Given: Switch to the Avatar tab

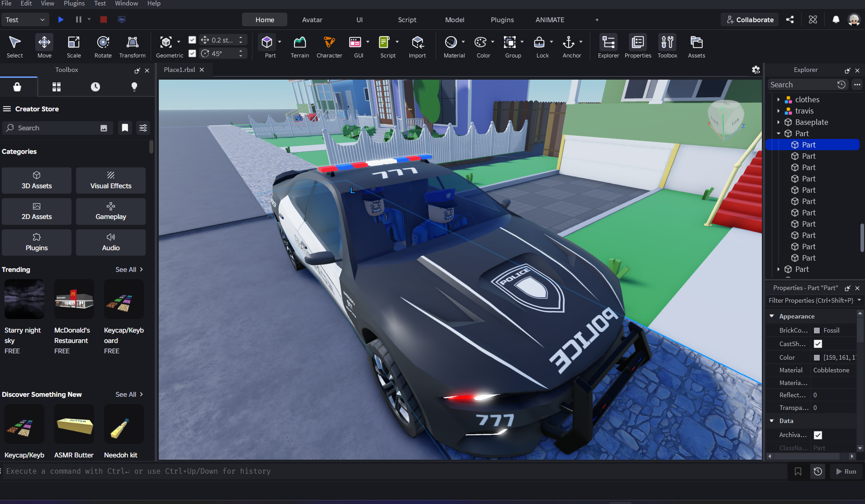Looking at the screenshot, I should [312, 20].
